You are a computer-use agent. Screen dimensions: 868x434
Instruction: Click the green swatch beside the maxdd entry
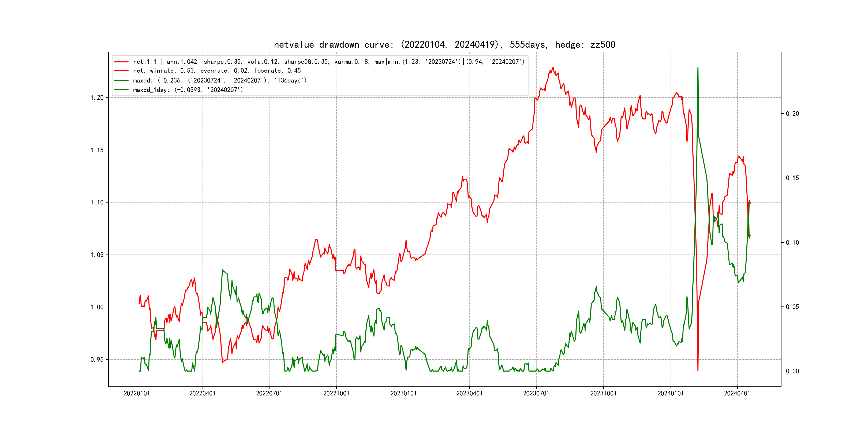point(121,81)
